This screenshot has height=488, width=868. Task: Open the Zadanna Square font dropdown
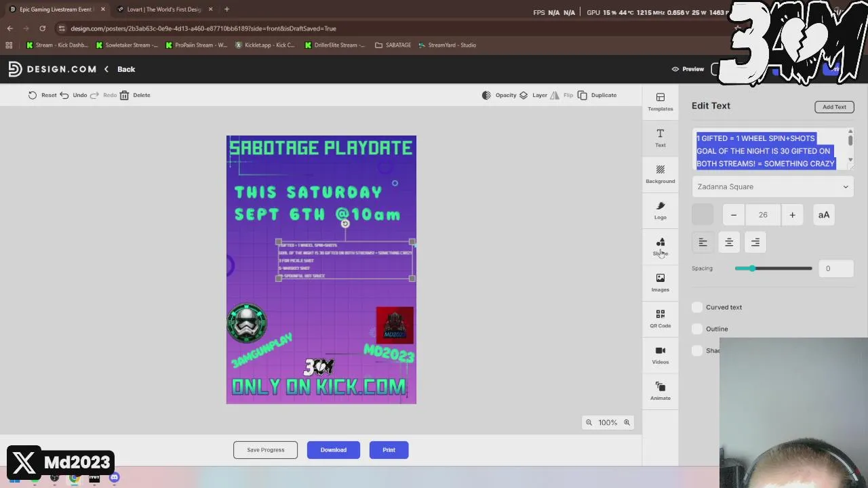(772, 187)
